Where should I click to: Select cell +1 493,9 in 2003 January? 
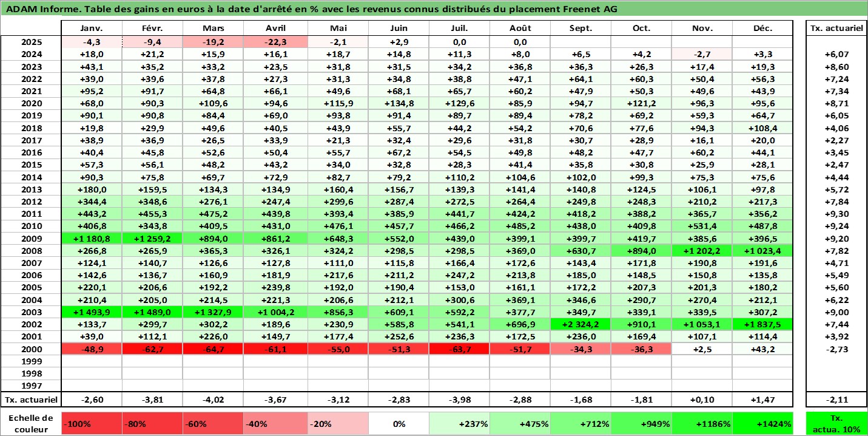[x=92, y=312]
